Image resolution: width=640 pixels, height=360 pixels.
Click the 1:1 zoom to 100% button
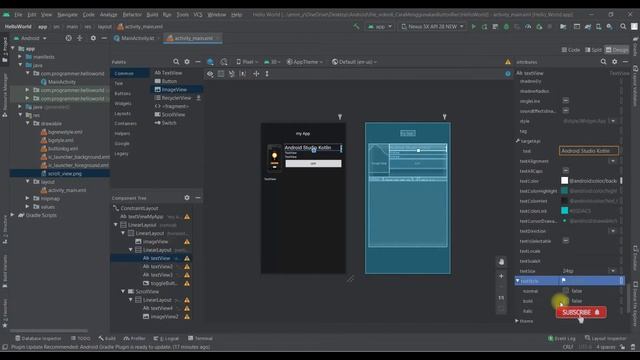(x=501, y=298)
